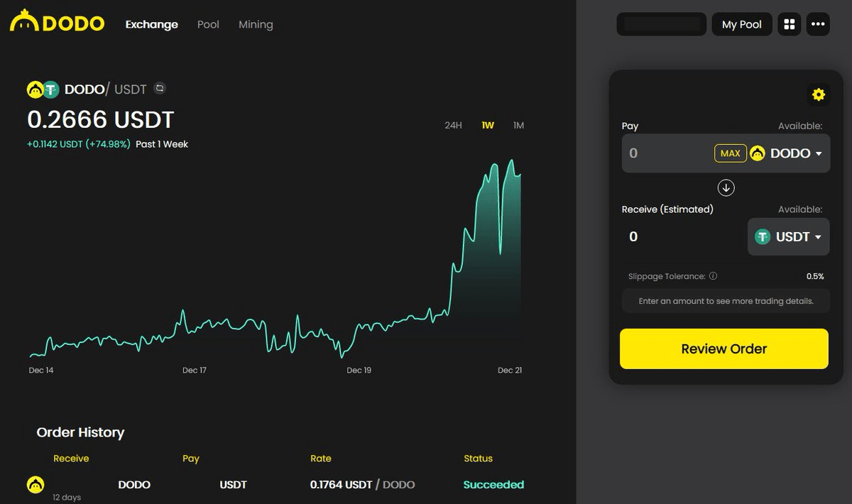
Task: Select 24H chart range
Action: (453, 125)
